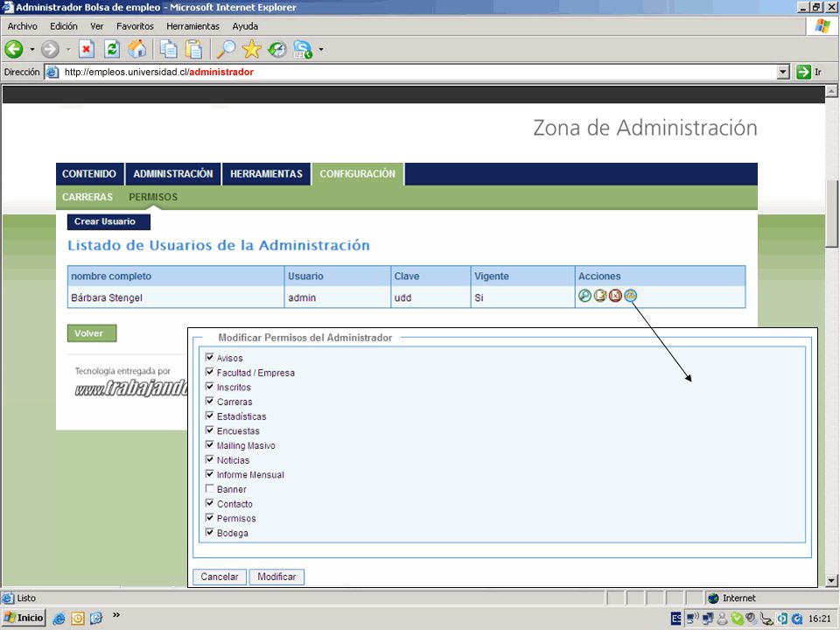Refresh the page using the green arrows icon
Image resolution: width=840 pixels, height=630 pixels.
pyautogui.click(x=112, y=49)
